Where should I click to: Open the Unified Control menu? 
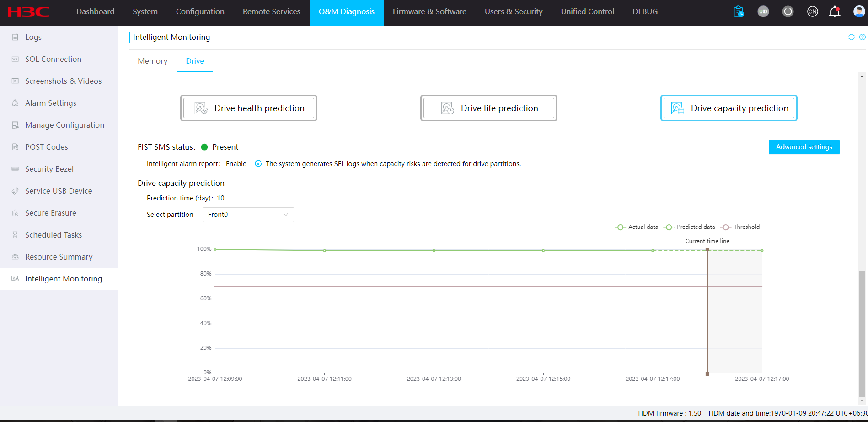tap(588, 11)
